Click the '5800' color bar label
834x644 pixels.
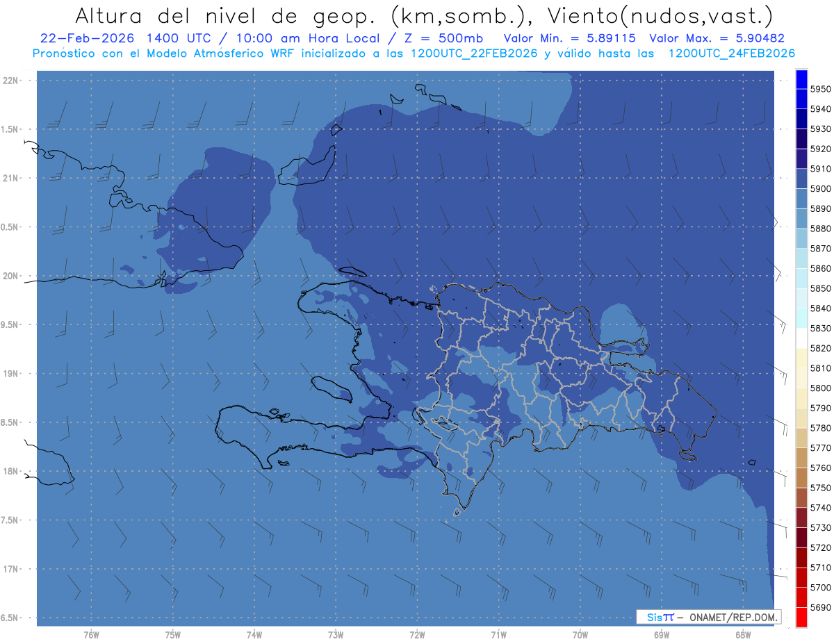pos(820,388)
